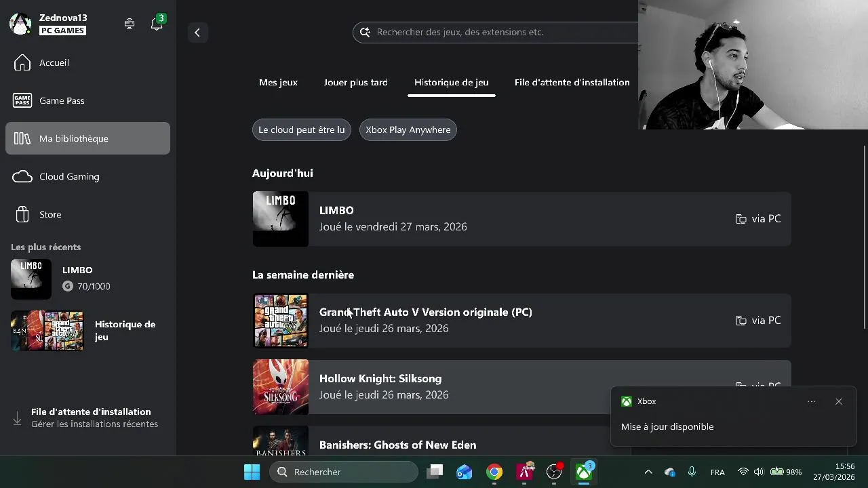
Task: Open the Game Pass sidebar icon
Action: (22, 100)
